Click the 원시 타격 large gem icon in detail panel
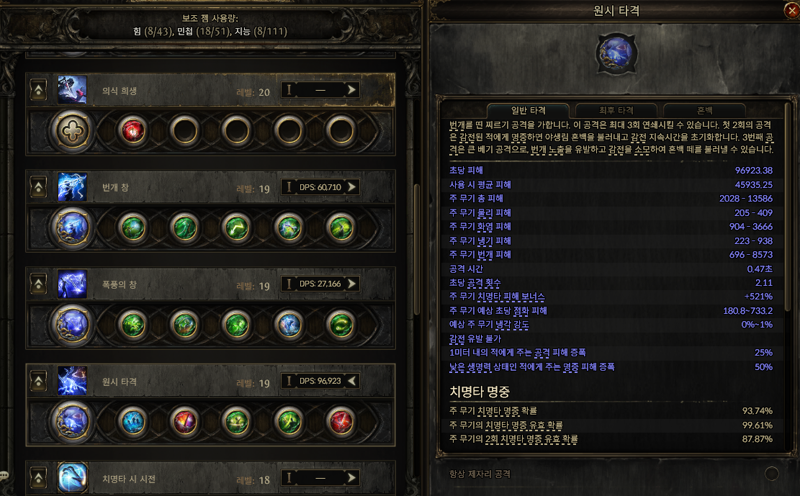The image size is (800, 496). coord(616,53)
